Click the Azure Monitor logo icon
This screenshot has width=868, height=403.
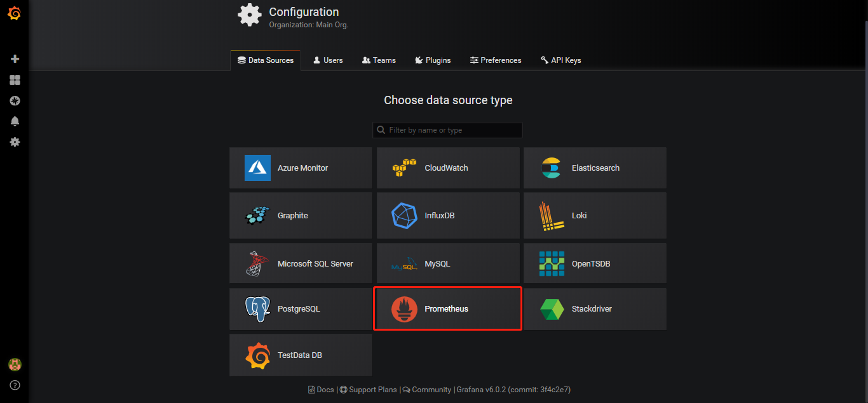point(257,168)
